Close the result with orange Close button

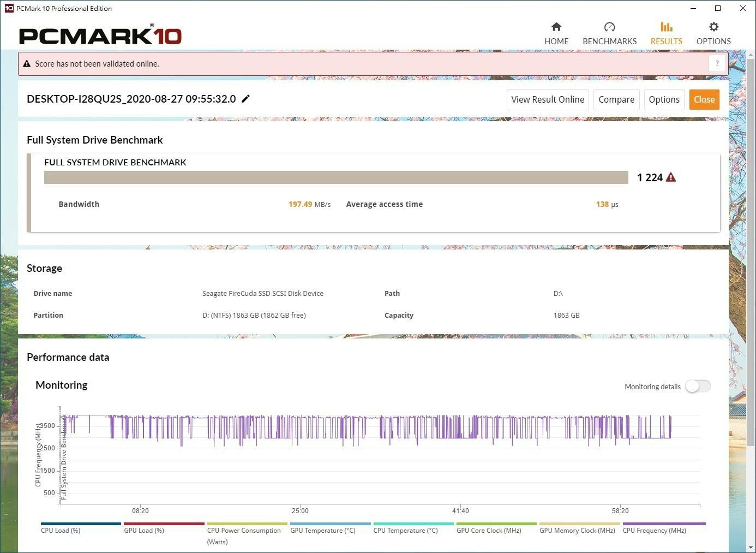click(704, 99)
